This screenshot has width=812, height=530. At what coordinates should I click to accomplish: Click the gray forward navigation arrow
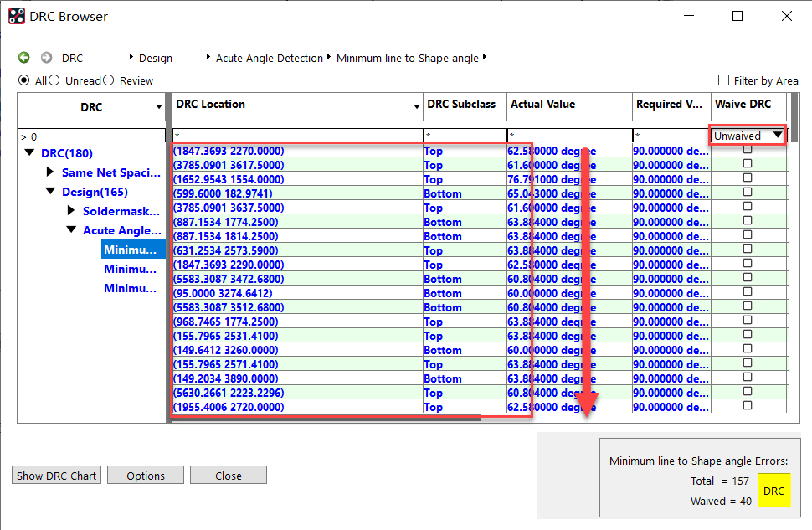(x=46, y=58)
